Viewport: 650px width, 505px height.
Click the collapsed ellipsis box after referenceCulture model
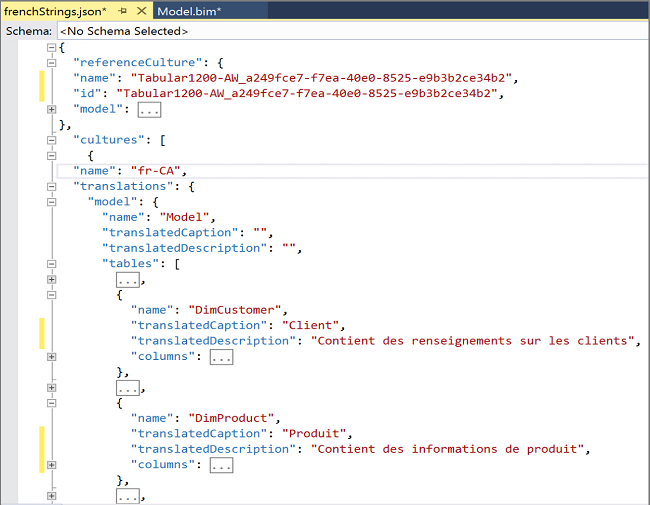point(149,110)
